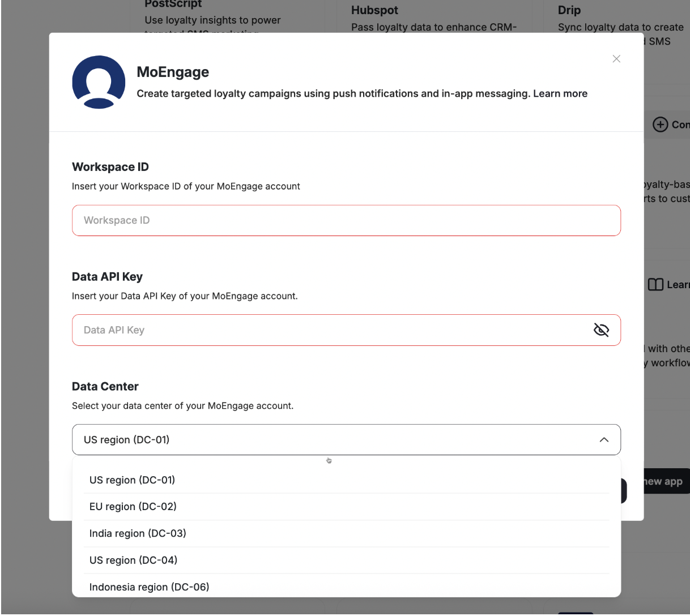Select US region (DC-04) entry
Image resolution: width=690 pixels, height=616 pixels.
(133, 560)
